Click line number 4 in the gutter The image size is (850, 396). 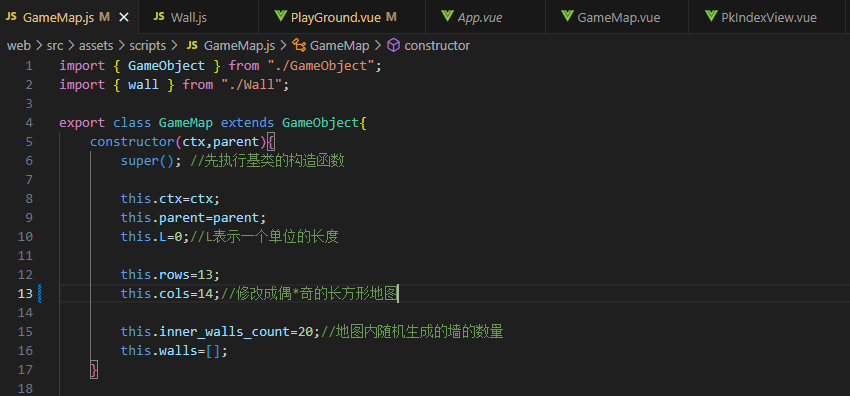(28, 123)
